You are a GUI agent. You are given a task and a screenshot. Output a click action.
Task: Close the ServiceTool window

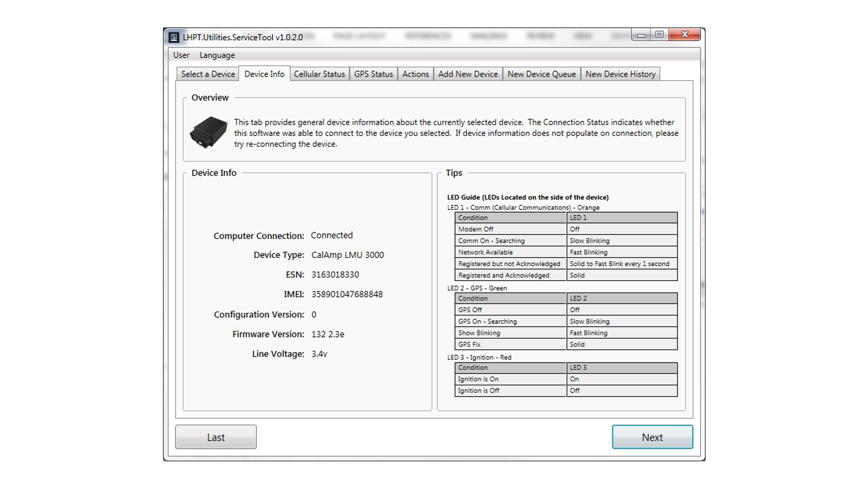click(684, 35)
